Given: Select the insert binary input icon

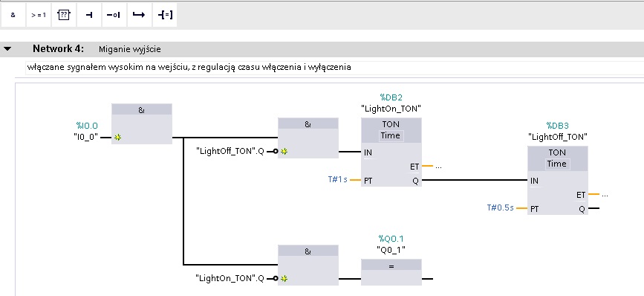Looking at the screenshot, I should point(88,15).
